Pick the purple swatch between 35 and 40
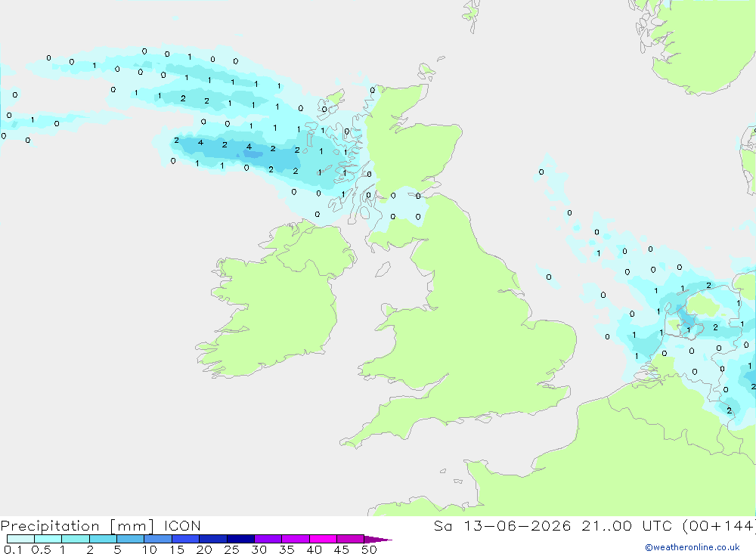756x554 pixels. coord(296,539)
